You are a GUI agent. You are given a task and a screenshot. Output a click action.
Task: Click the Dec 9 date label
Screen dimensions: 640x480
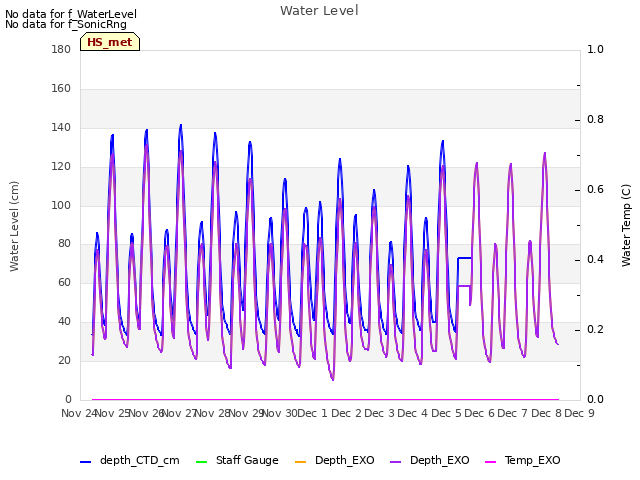tap(579, 413)
